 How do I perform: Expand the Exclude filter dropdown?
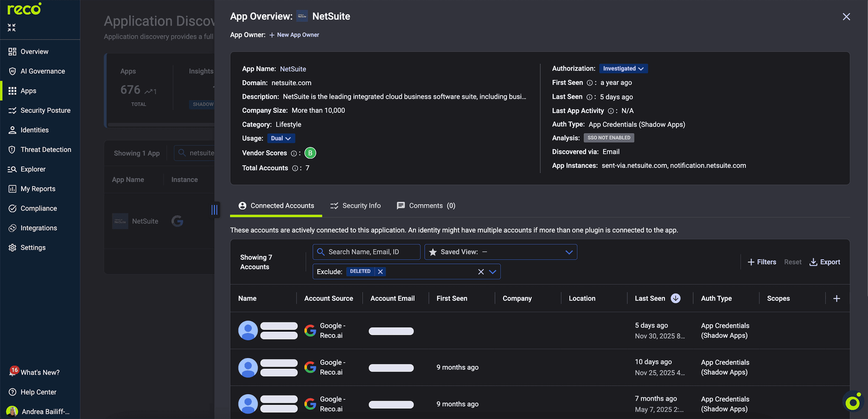(x=492, y=272)
